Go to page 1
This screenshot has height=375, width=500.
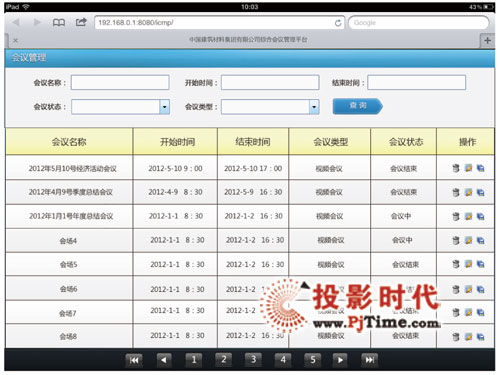click(x=194, y=360)
